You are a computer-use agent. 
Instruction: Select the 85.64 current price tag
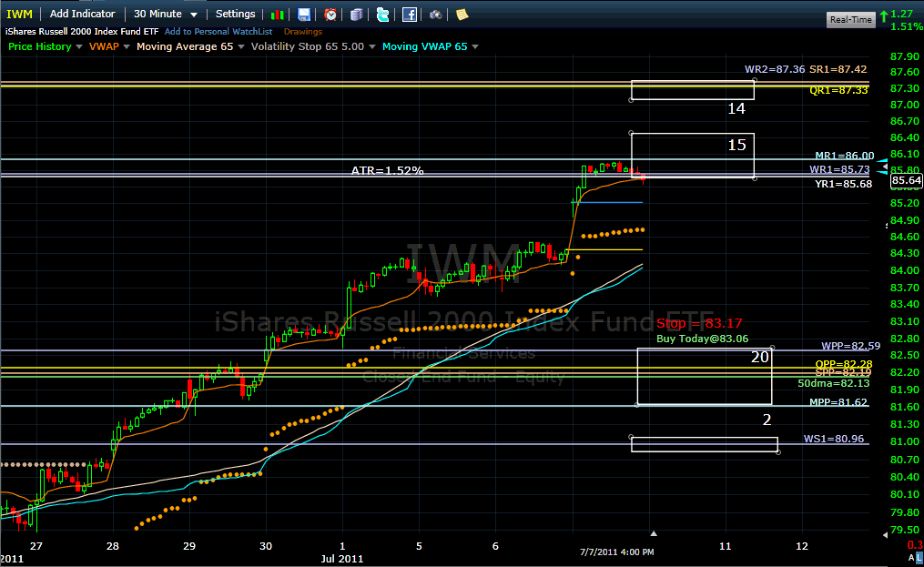(x=907, y=180)
